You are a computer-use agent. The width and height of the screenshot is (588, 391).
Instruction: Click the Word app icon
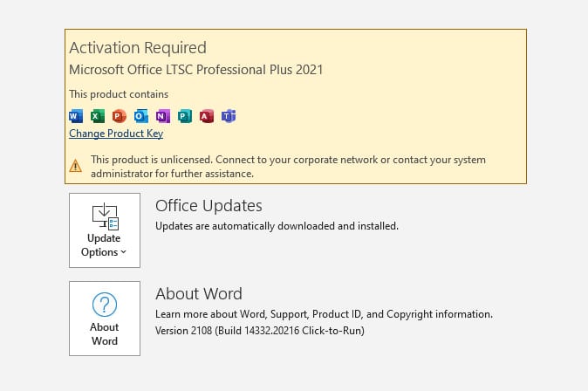[x=76, y=116]
